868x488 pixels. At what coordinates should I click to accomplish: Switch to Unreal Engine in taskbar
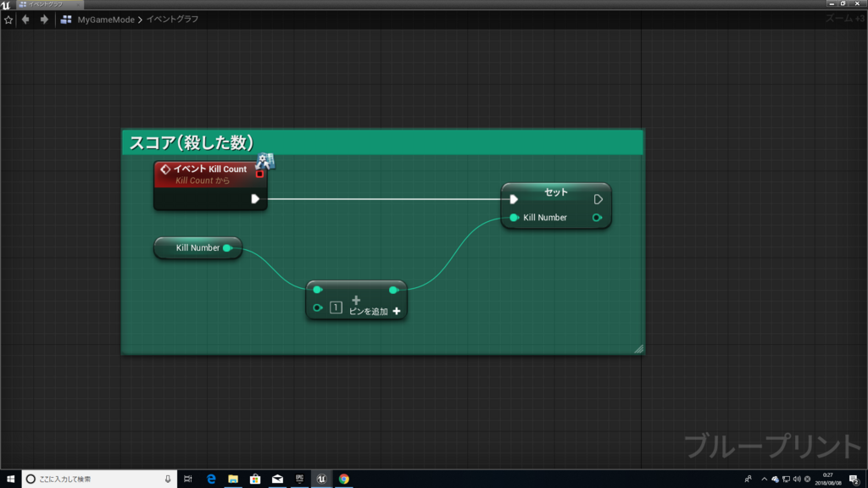[321, 480]
